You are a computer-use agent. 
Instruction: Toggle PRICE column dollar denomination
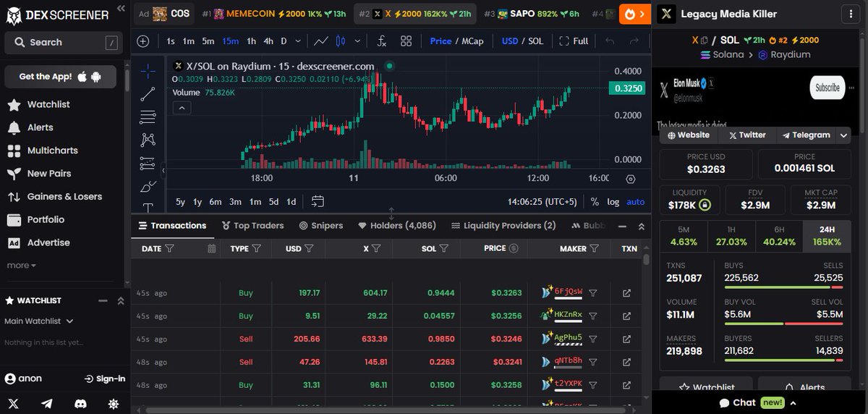[x=514, y=248]
